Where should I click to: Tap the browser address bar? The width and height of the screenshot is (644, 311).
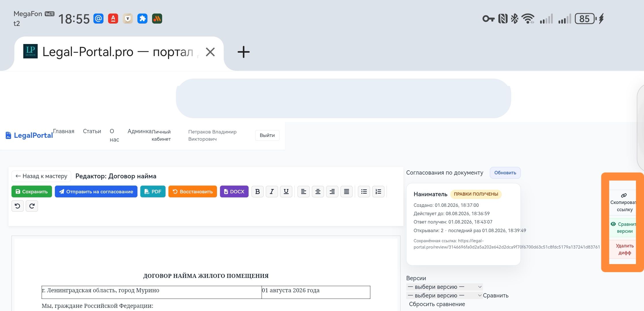click(343, 98)
